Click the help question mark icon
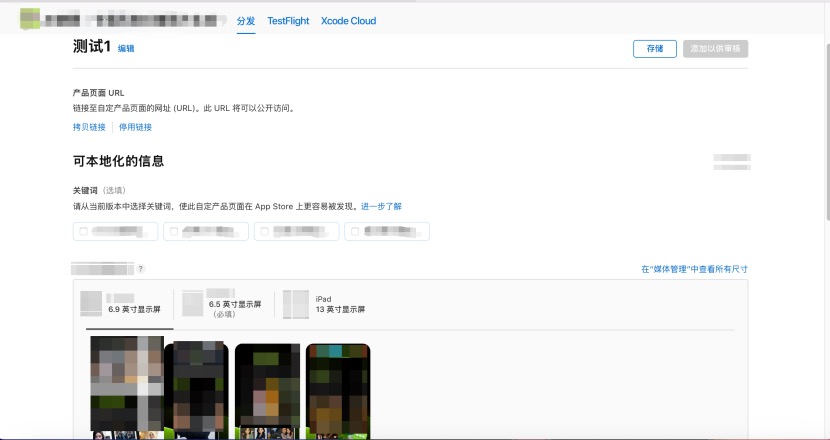830x440 pixels. click(x=141, y=269)
